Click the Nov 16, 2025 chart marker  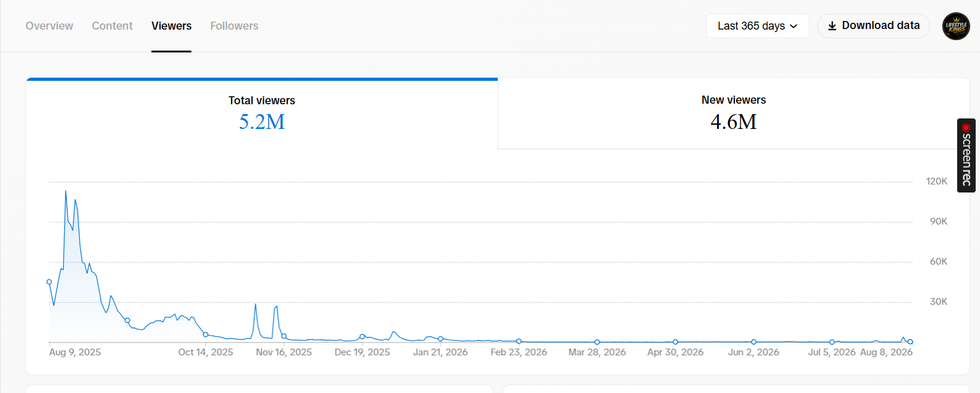[284, 336]
